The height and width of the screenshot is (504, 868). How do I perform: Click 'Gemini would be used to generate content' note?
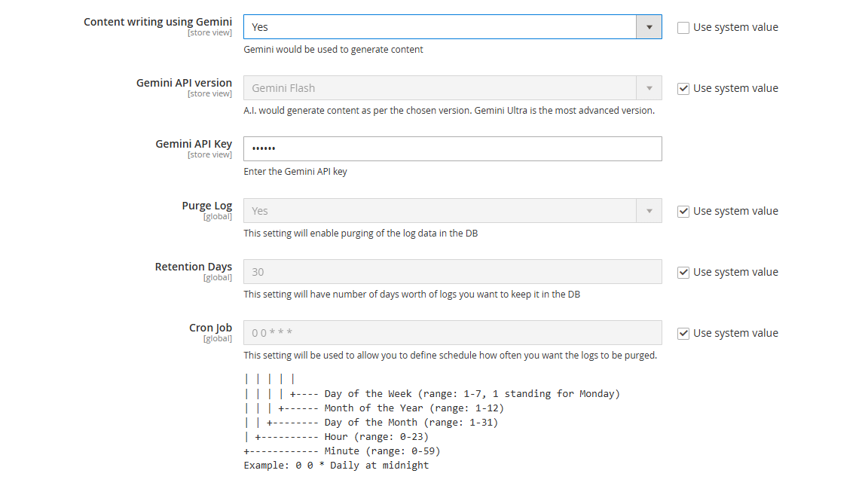pos(333,49)
